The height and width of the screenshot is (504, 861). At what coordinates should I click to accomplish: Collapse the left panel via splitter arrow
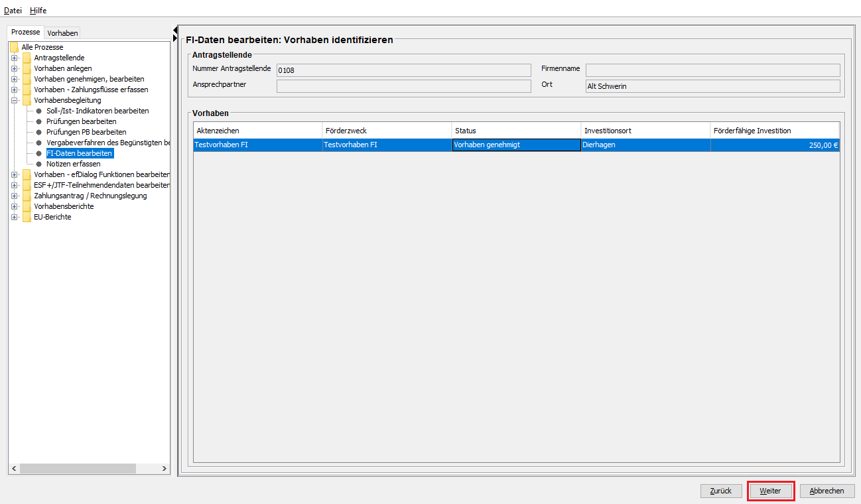[175, 30]
